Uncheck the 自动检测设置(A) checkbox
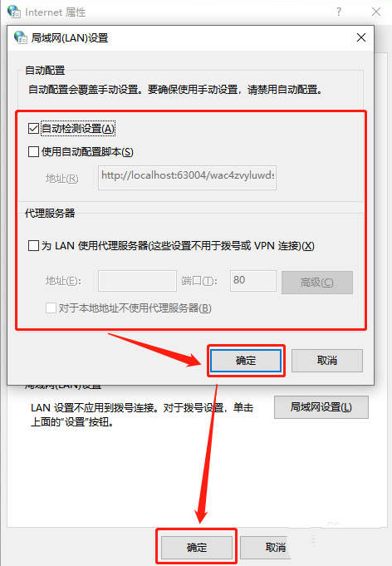 pos(33,128)
